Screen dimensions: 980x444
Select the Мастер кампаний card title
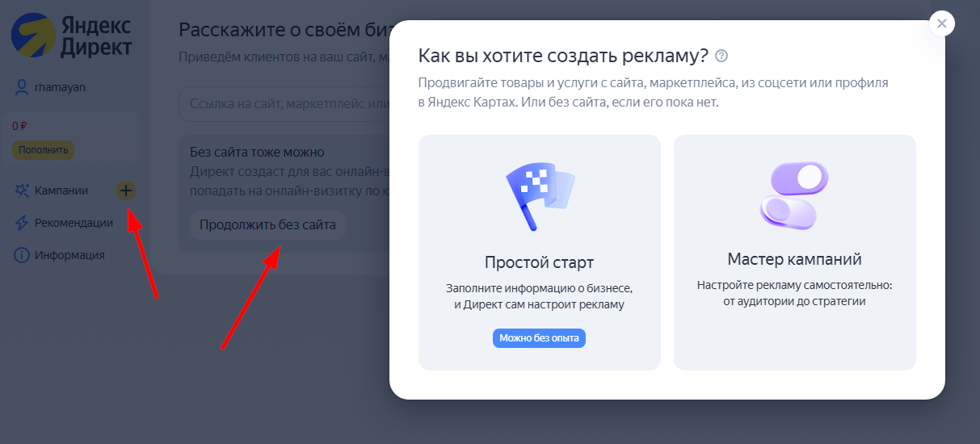(x=794, y=259)
